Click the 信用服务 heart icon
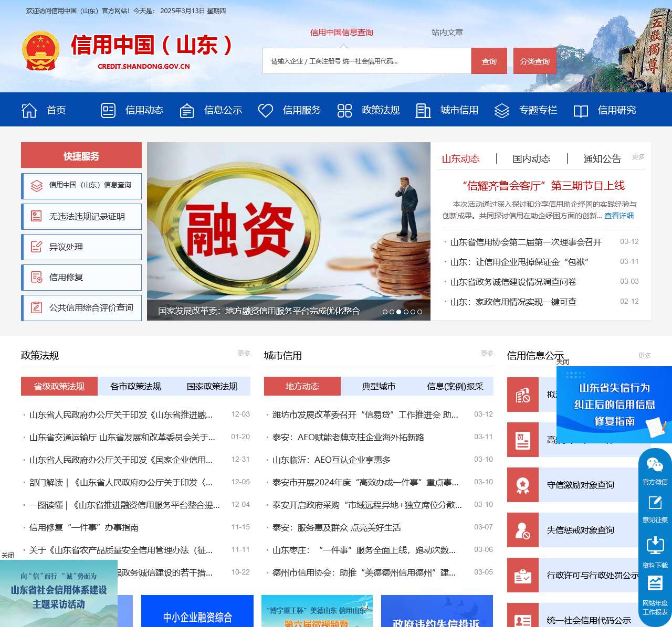The width and height of the screenshot is (672, 627). (x=266, y=110)
